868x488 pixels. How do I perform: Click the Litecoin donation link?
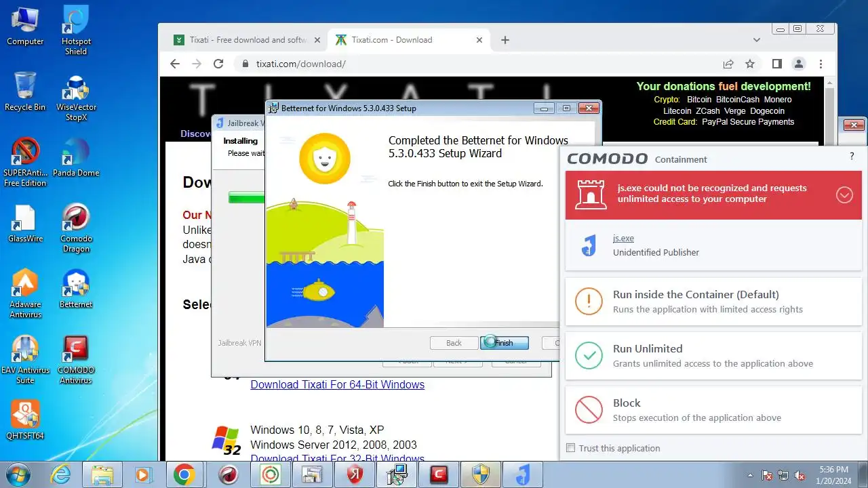point(677,111)
